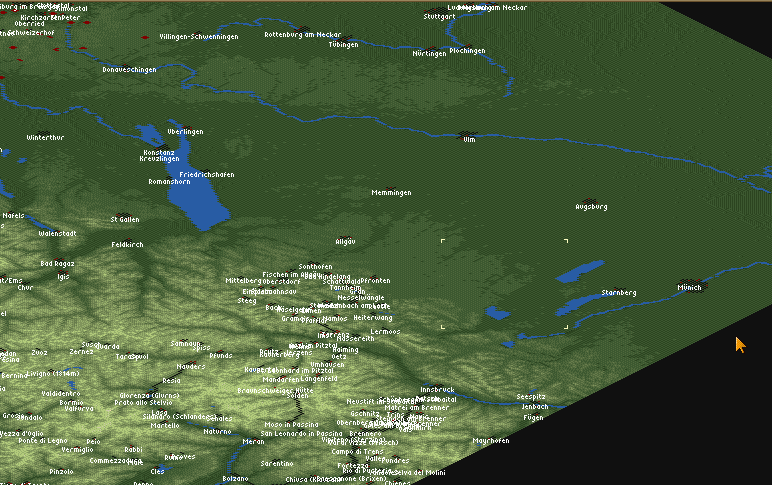
Task: Select the Bad Ragaz town label
Action: point(57,263)
